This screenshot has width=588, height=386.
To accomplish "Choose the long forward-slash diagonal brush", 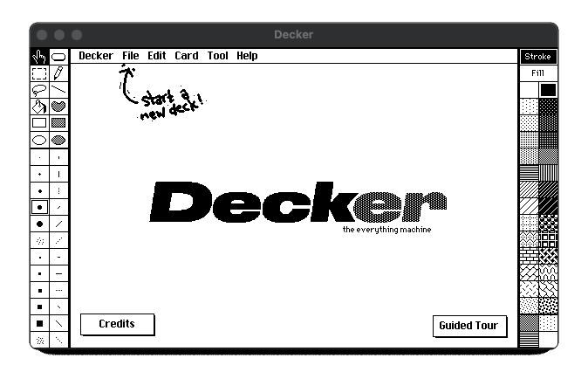I will click(58, 224).
